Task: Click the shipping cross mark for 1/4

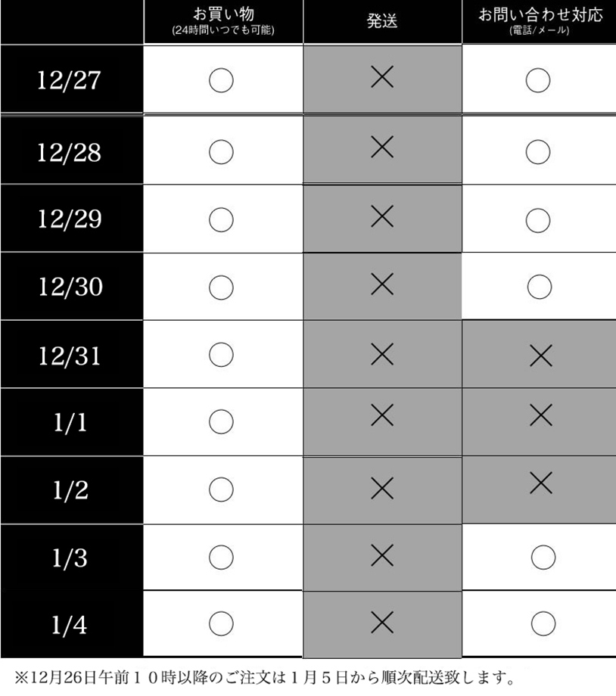Action: click(x=382, y=623)
